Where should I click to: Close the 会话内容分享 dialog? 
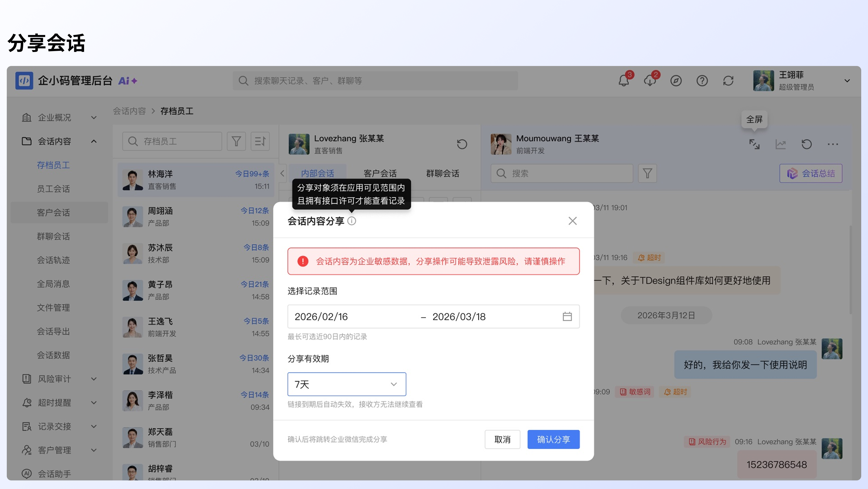click(x=573, y=221)
